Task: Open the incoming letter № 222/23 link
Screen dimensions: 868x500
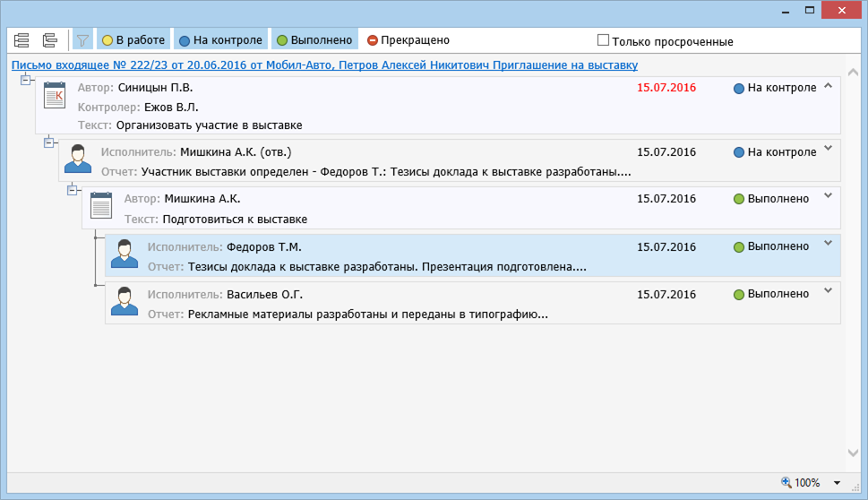Action: [324, 65]
